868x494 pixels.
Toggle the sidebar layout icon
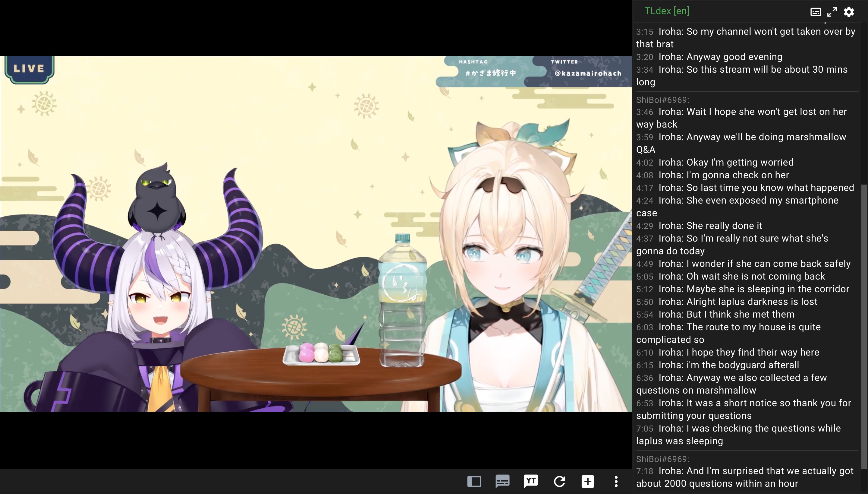(x=474, y=481)
